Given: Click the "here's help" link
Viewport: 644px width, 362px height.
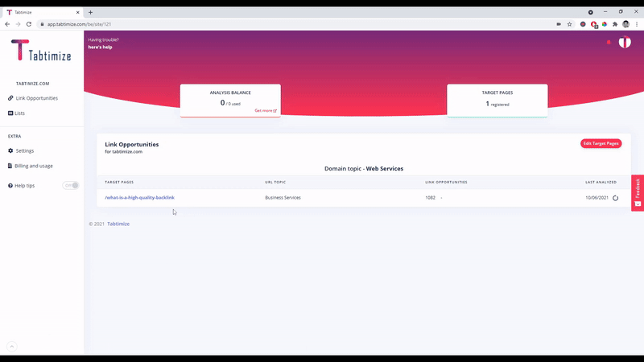Looking at the screenshot, I should 100,47.
